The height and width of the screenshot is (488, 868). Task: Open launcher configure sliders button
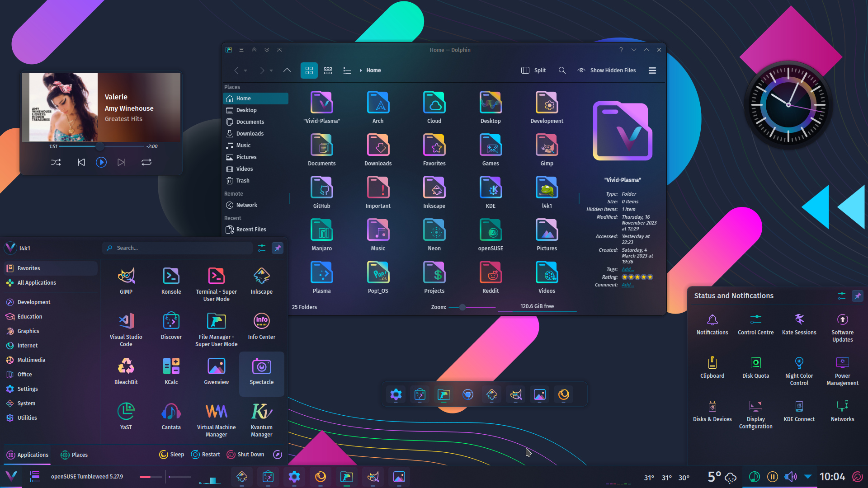pyautogui.click(x=262, y=248)
